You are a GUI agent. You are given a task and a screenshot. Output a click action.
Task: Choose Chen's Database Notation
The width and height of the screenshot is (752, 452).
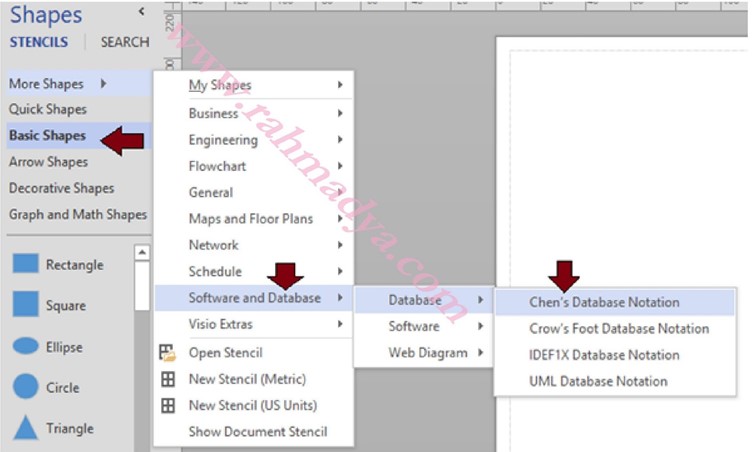(604, 302)
